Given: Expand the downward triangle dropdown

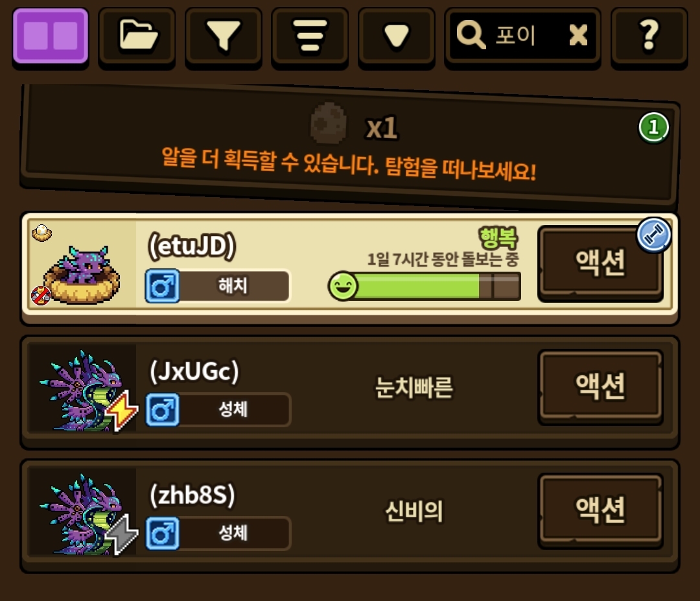Looking at the screenshot, I should [x=397, y=36].
